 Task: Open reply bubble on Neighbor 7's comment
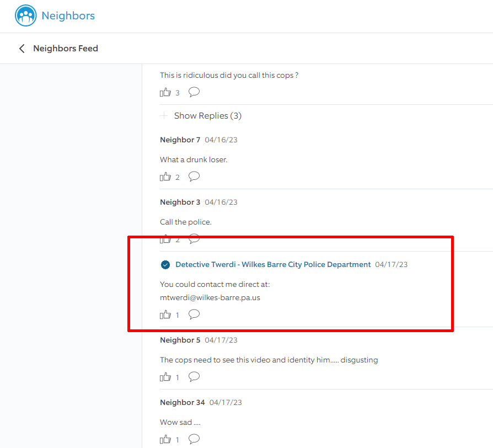(194, 177)
